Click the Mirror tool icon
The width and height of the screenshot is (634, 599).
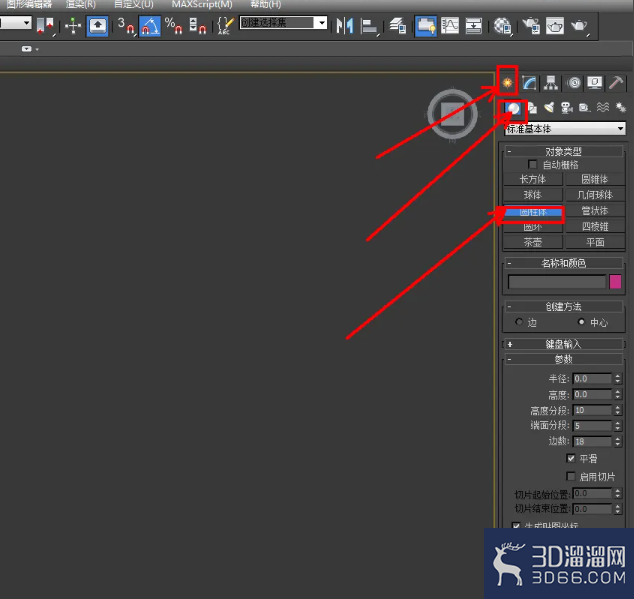pos(345,25)
